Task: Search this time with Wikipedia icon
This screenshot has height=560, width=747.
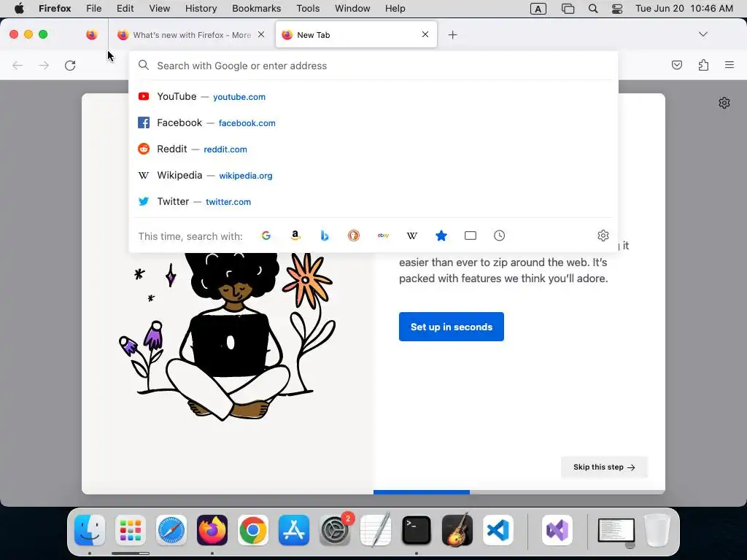Action: (x=412, y=236)
